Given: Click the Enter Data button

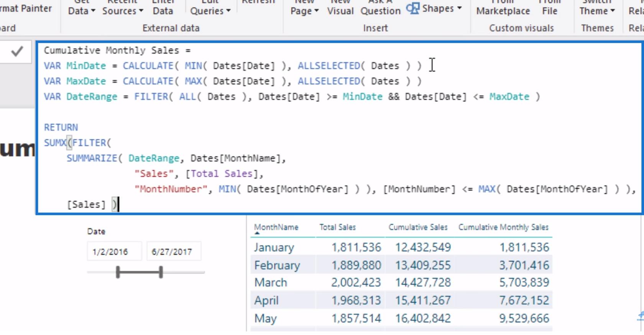Looking at the screenshot, I should pyautogui.click(x=163, y=8).
